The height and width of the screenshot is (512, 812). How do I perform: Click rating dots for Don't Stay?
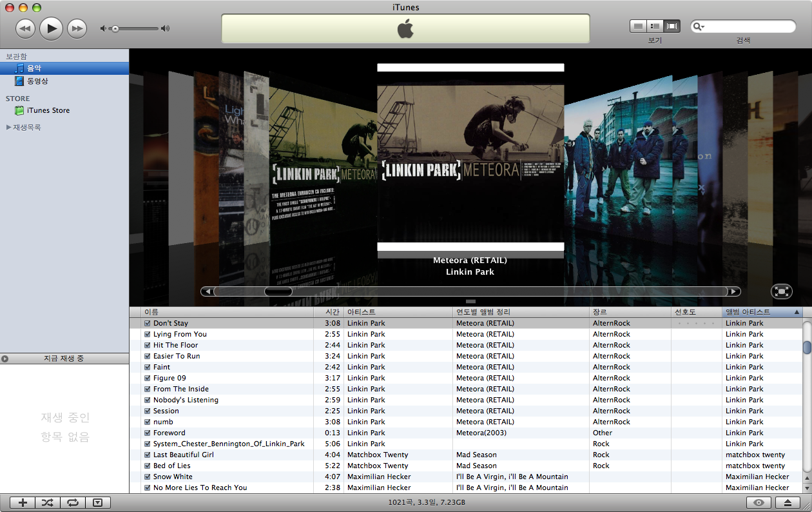(x=697, y=323)
